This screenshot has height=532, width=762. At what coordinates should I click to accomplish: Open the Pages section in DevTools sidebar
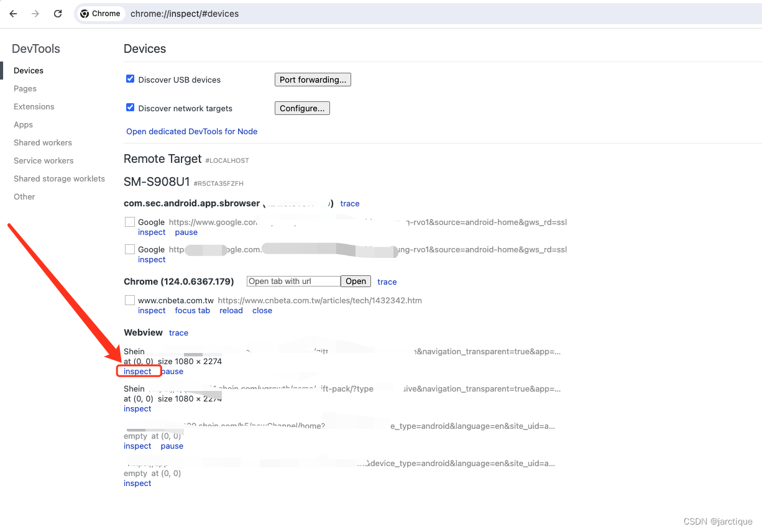click(25, 88)
